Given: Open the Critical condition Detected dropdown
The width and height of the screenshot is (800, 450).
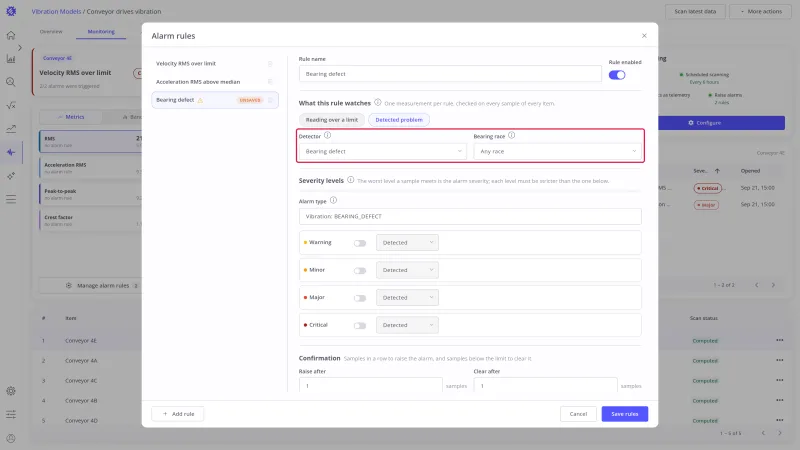Looking at the screenshot, I should pyautogui.click(x=407, y=325).
